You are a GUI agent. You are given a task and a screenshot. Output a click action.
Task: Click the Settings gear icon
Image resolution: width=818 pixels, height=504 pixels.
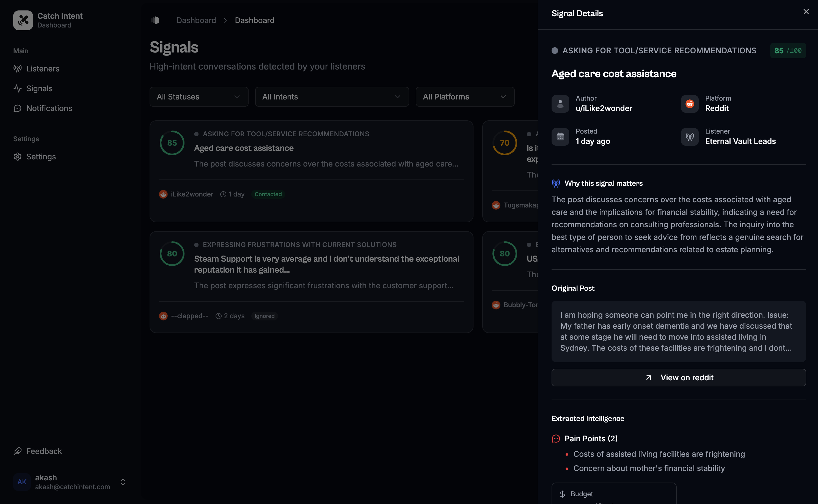click(18, 157)
